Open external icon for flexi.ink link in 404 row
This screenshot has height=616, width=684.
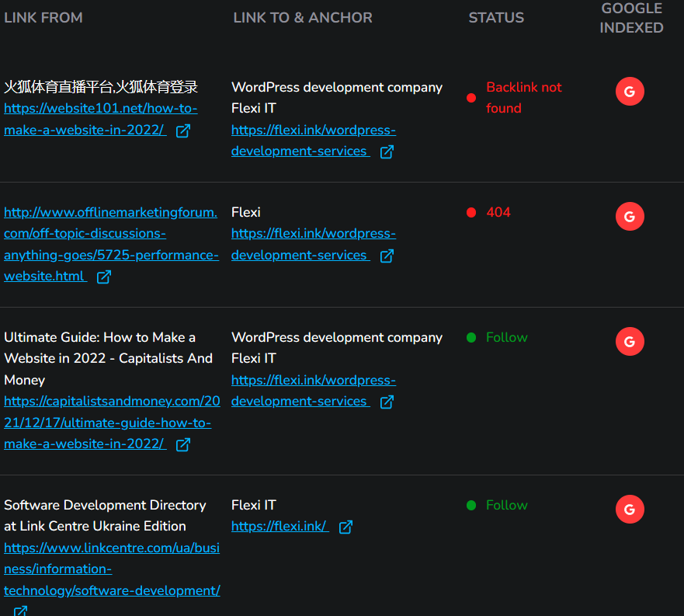pyautogui.click(x=387, y=256)
